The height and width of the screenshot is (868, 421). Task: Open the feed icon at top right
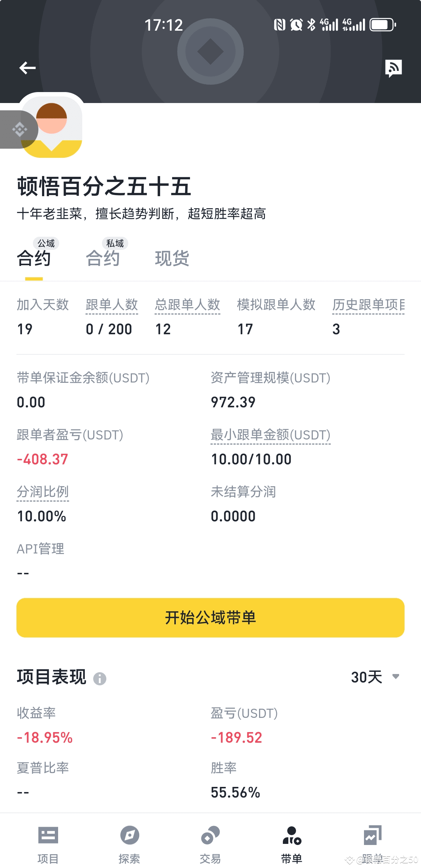[393, 68]
